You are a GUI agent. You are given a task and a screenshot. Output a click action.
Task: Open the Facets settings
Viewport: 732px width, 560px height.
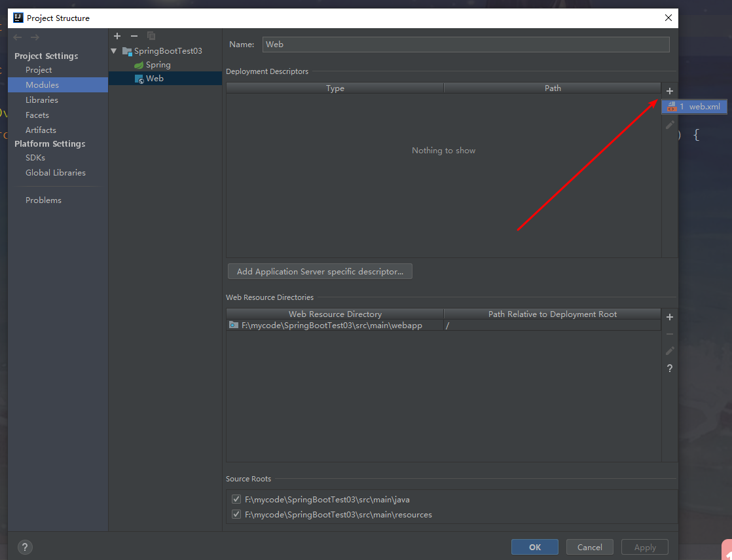37,115
